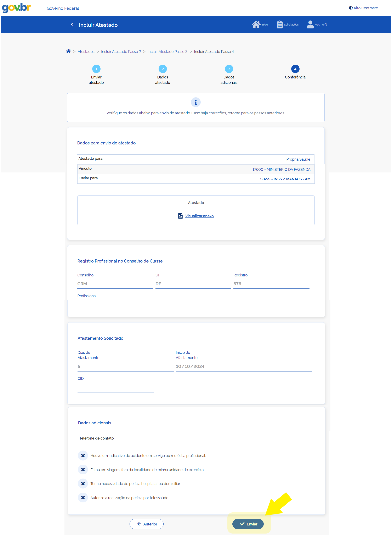This screenshot has height=535, width=392.
Task: Toggle the telessaúde authorization indicator
Action: (83, 497)
